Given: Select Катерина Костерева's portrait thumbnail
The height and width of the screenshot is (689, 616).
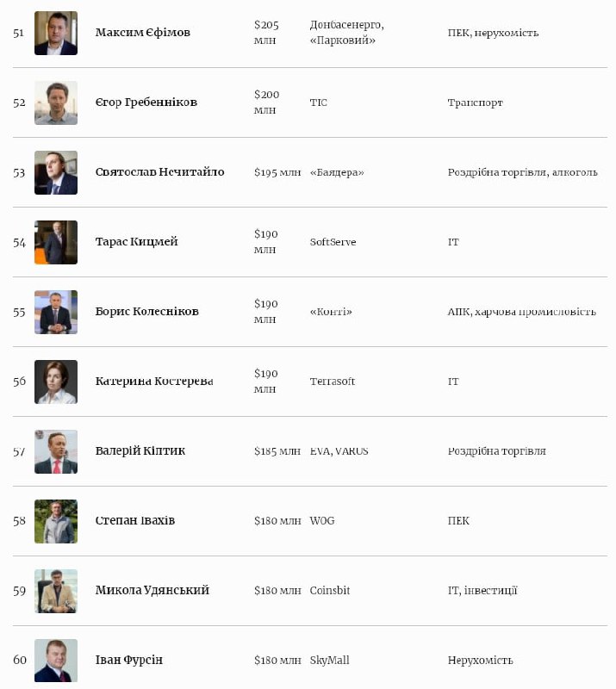Looking at the screenshot, I should tap(56, 382).
